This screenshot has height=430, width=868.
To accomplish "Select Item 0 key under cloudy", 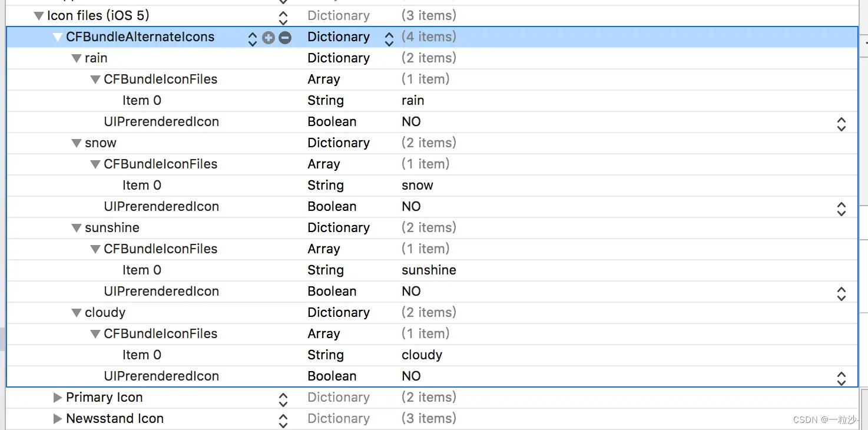I will 142,355.
